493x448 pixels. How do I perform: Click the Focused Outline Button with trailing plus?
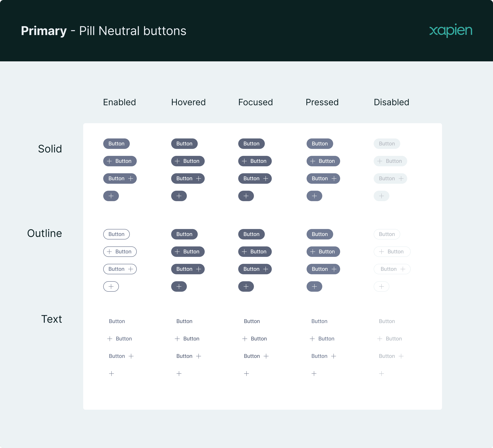pos(255,269)
